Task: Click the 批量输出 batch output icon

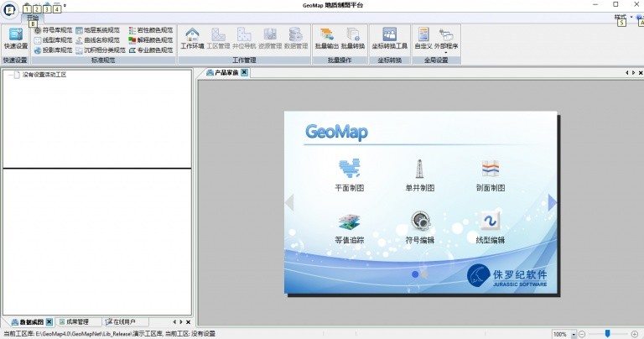Action: (x=326, y=38)
